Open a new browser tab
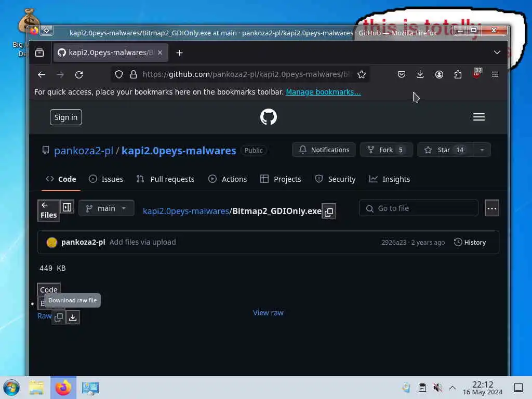Screen dimensions: 532x399 tap(179, 53)
